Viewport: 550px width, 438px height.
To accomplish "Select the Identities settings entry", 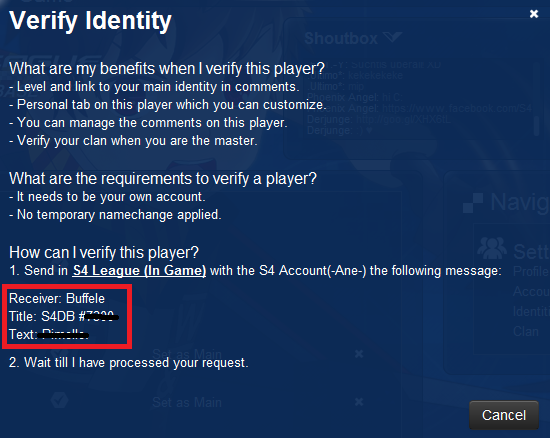I will click(x=531, y=311).
